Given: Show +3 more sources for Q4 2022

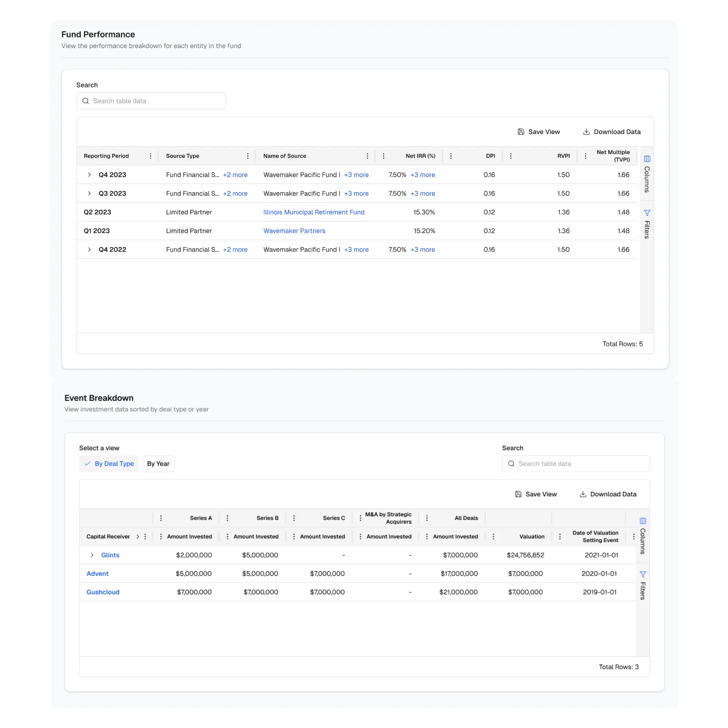Looking at the screenshot, I should pos(356,250).
